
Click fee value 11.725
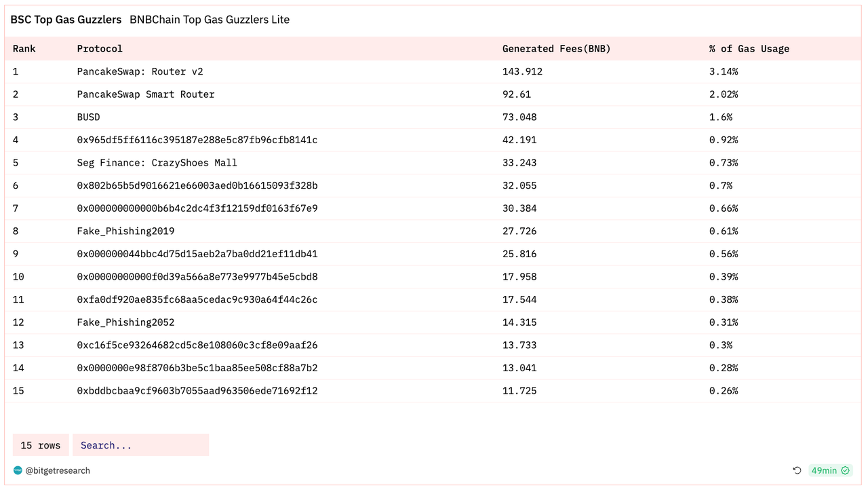pyautogui.click(x=519, y=391)
